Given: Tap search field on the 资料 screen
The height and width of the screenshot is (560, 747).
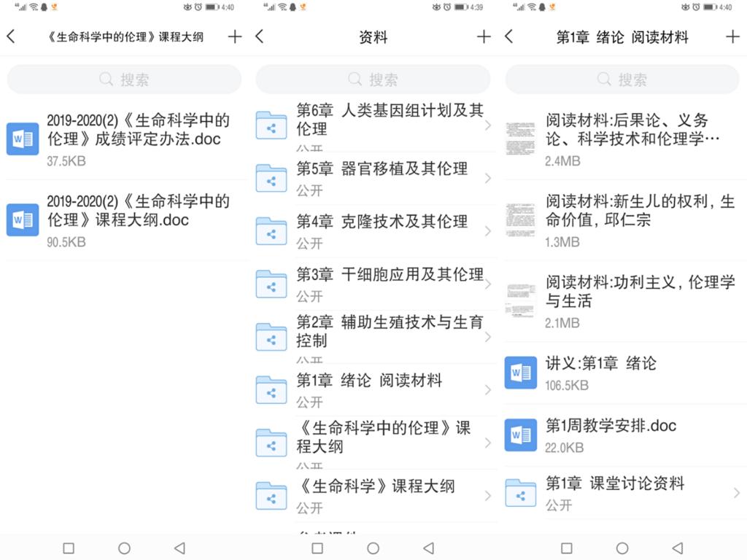Looking at the screenshot, I should 373,79.
